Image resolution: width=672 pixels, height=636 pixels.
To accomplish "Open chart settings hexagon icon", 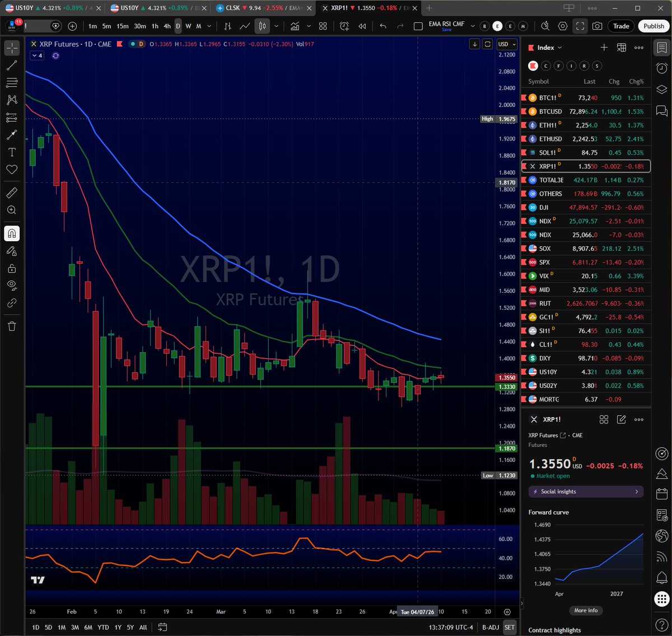I will point(563,26).
